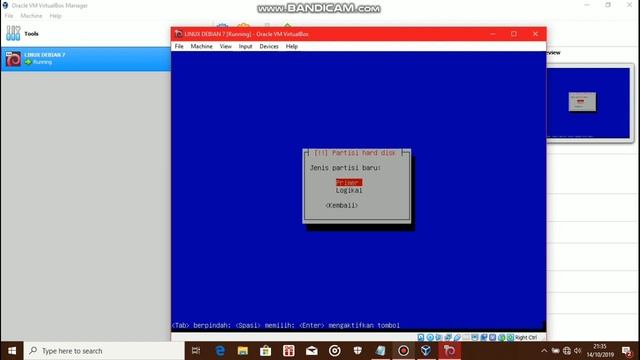The image size is (640, 360).
Task: Open Task View from the taskbar
Action: (196, 351)
